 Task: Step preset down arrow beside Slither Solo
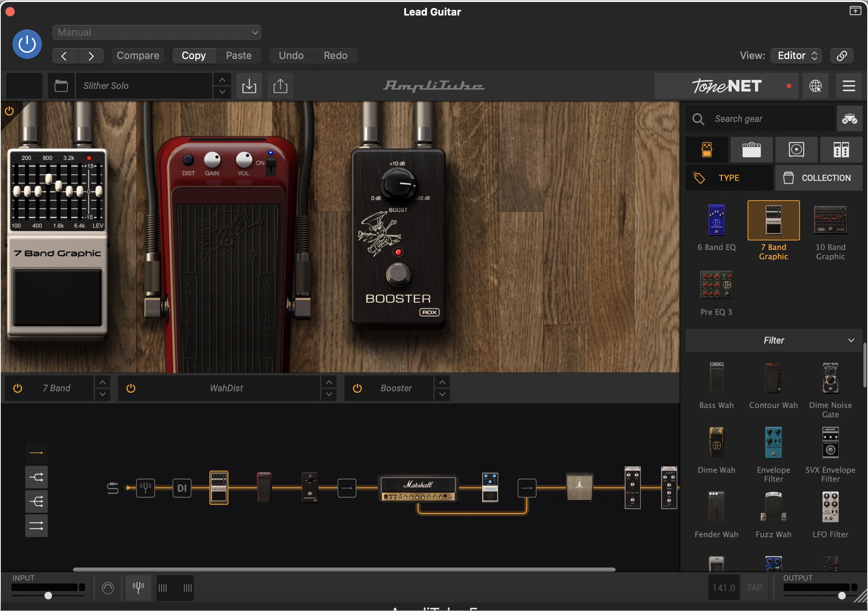coord(222,92)
